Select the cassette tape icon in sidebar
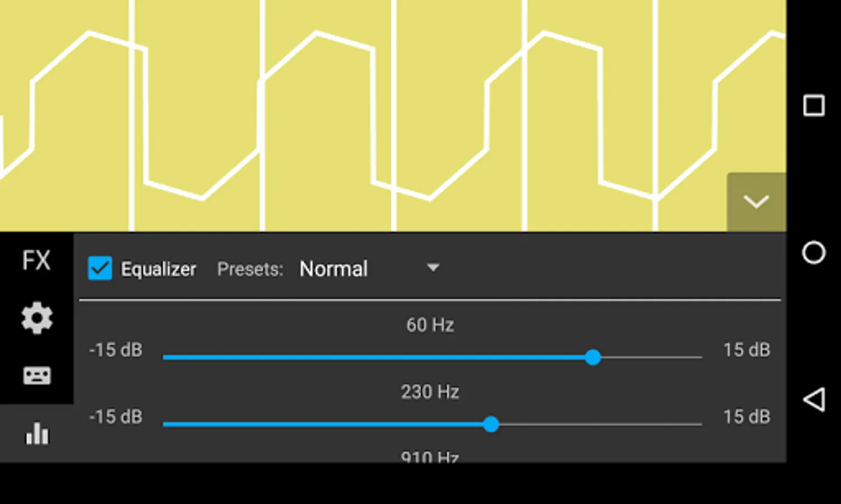841x504 pixels. (x=37, y=375)
